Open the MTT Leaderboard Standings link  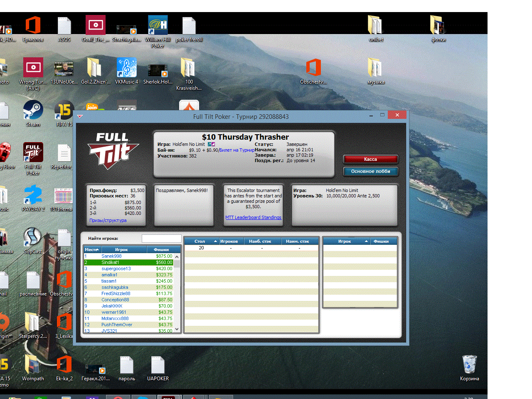[253, 217]
